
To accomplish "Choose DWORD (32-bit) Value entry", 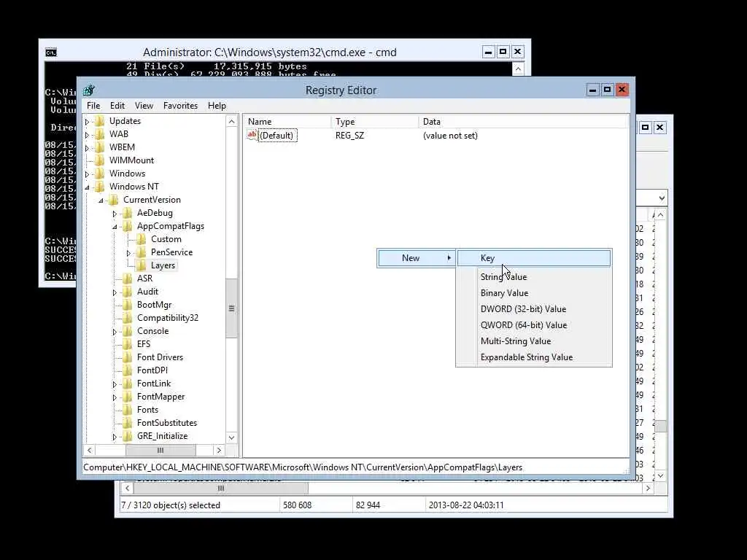I will (x=534, y=309).
